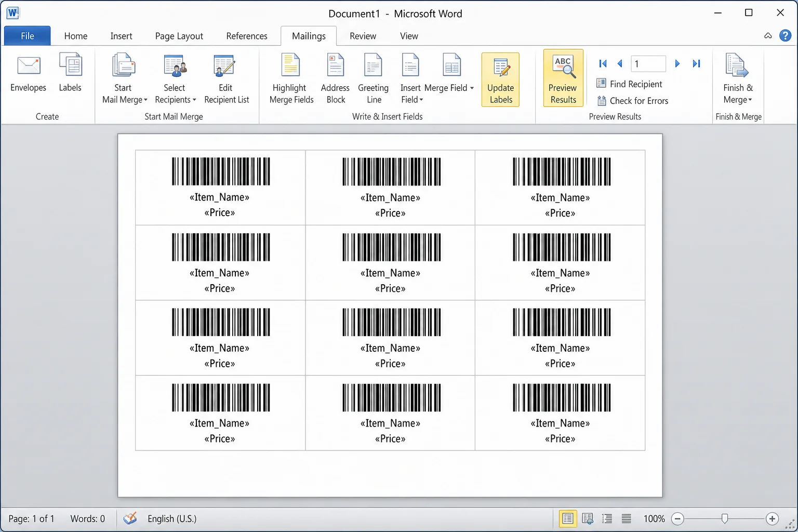The height and width of the screenshot is (532, 798).
Task: Go to the first record
Action: [x=603, y=63]
